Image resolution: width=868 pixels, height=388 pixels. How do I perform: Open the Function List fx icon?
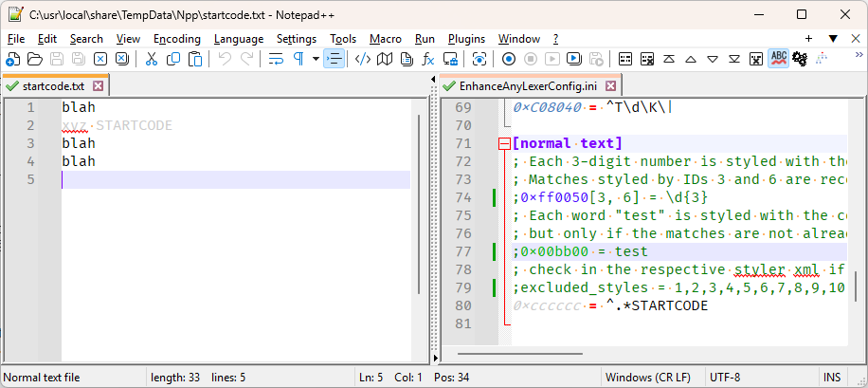pos(428,59)
